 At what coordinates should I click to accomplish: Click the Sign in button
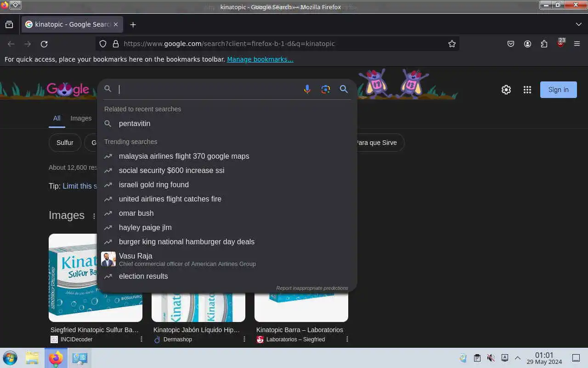point(558,90)
